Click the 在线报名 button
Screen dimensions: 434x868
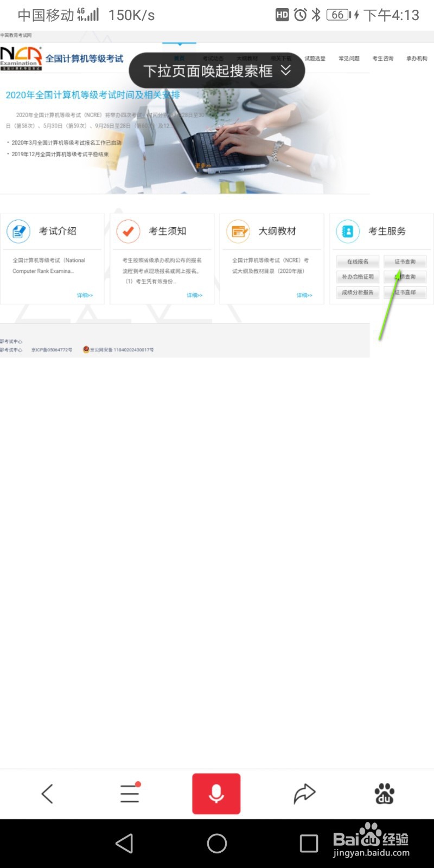pos(358,261)
